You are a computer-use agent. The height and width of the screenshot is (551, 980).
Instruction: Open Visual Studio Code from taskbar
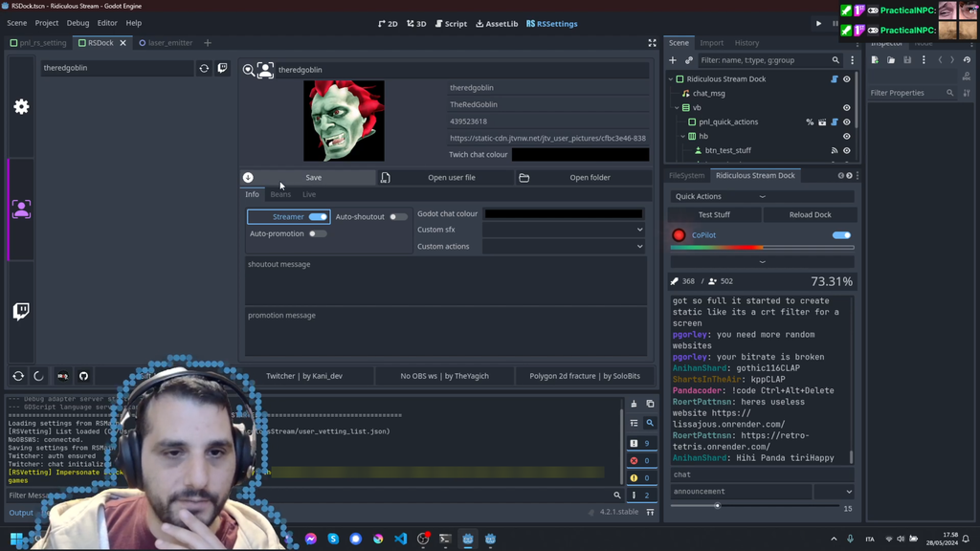coord(401,539)
